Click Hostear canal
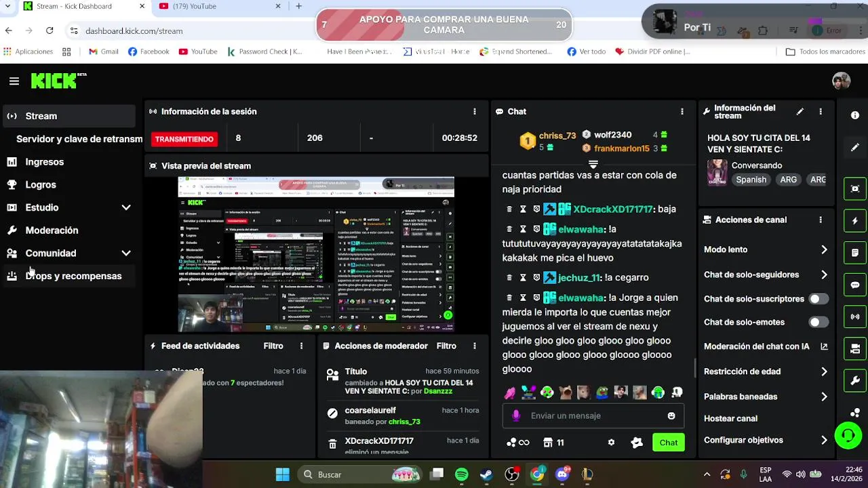868x488 pixels. click(730, 419)
